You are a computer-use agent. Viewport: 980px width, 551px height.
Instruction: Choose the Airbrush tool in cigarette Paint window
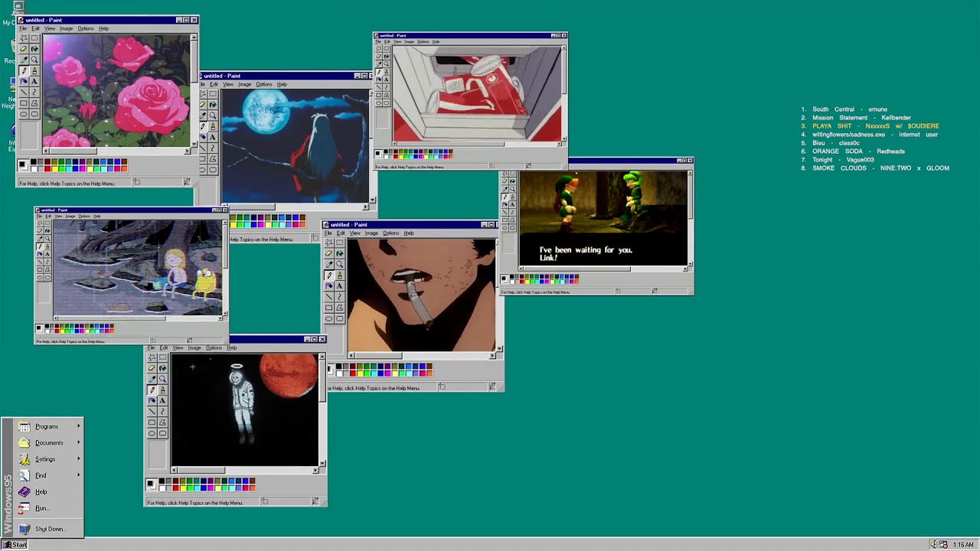[x=329, y=285]
